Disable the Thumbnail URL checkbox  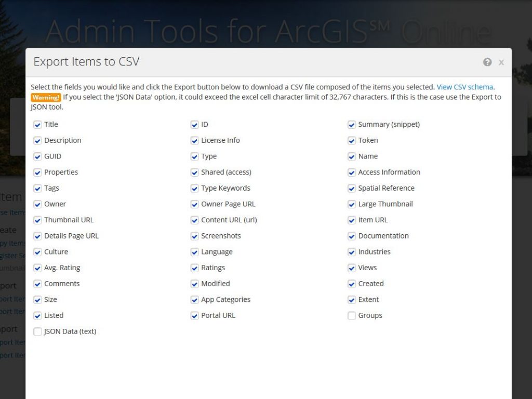pyautogui.click(x=37, y=220)
